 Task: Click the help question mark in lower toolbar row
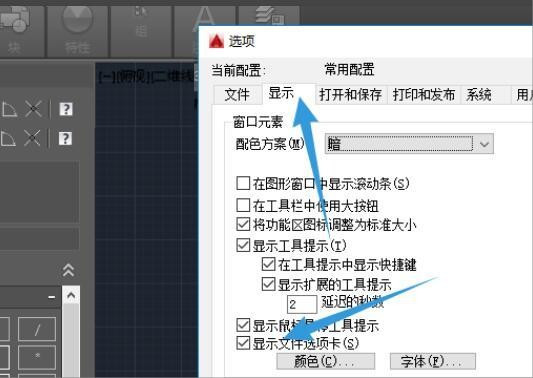click(65, 138)
